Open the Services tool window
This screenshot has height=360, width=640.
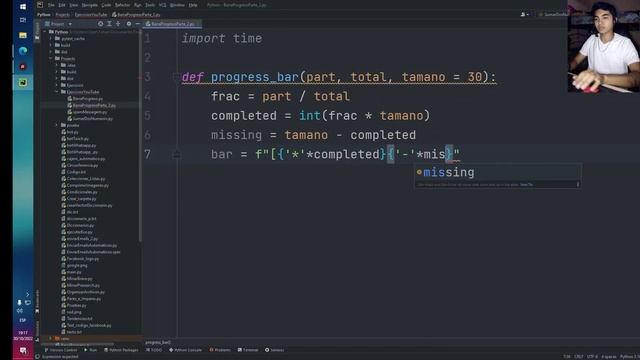(x=274, y=350)
